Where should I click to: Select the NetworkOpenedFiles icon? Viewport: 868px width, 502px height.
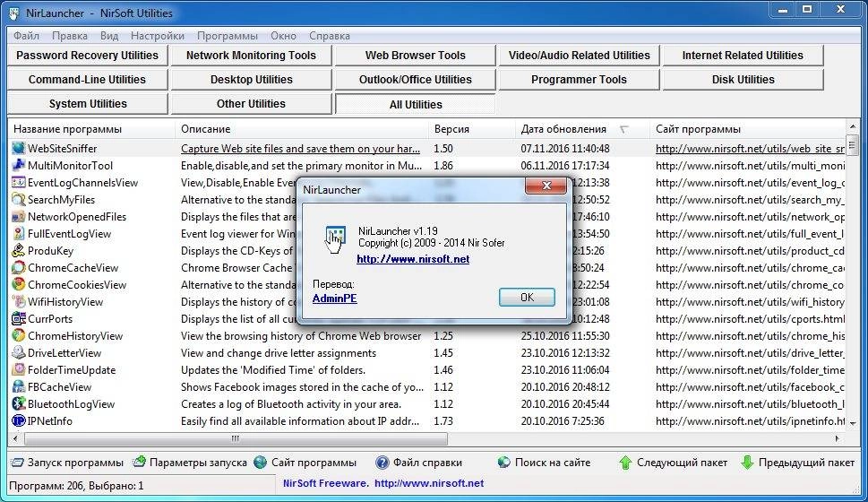(x=18, y=217)
